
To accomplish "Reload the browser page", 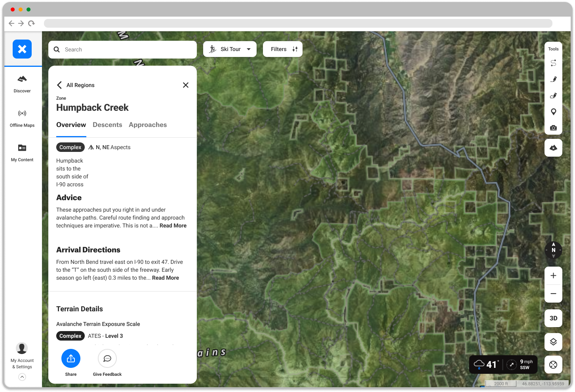I will point(31,23).
